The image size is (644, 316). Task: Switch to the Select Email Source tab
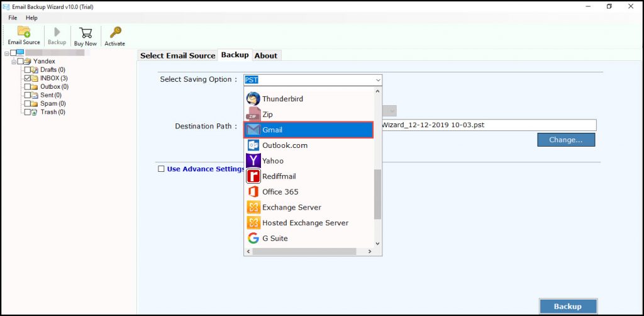pyautogui.click(x=177, y=55)
